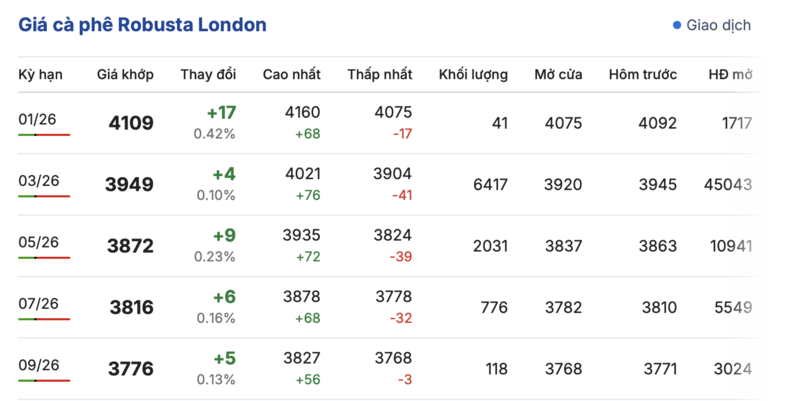The image size is (800, 401).
Task: Click the Hôm trước column header
Action: pos(643,75)
